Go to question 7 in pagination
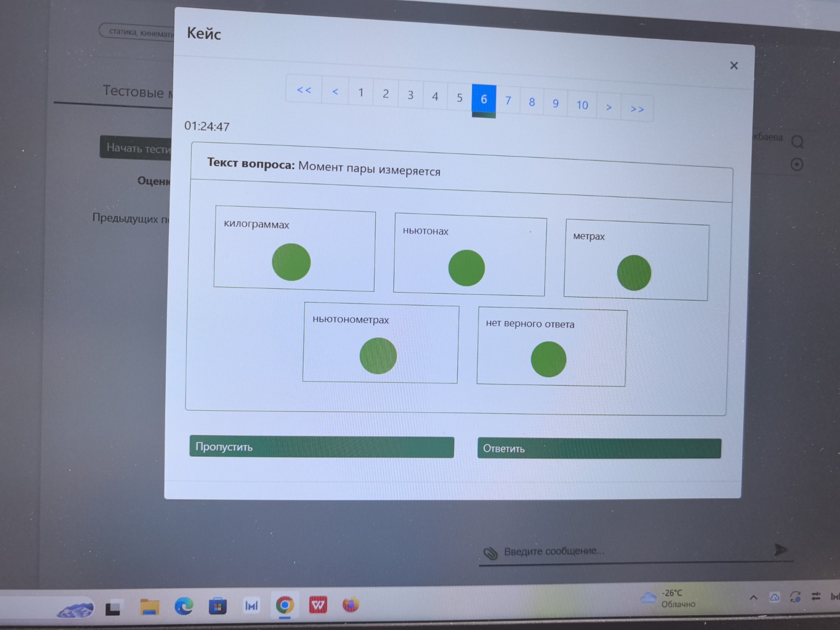The image size is (840, 630). click(x=508, y=101)
